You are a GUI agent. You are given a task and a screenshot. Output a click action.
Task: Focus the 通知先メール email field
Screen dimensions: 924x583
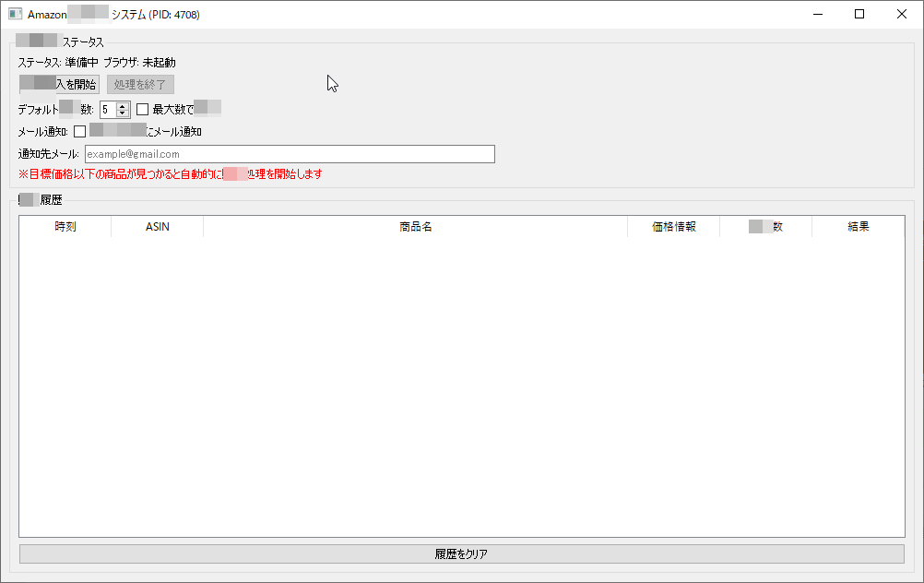coord(290,154)
